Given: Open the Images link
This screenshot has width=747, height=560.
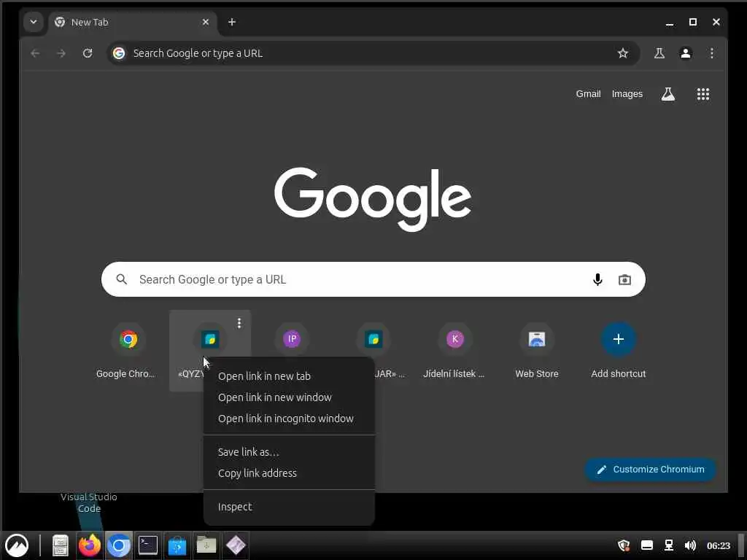Looking at the screenshot, I should (x=627, y=94).
